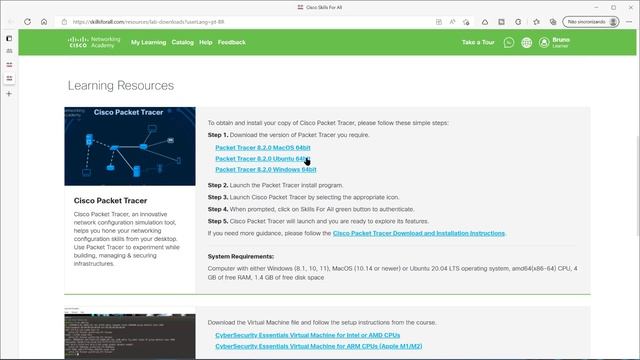Open the Help menu item
640x360 pixels.
[x=206, y=42]
